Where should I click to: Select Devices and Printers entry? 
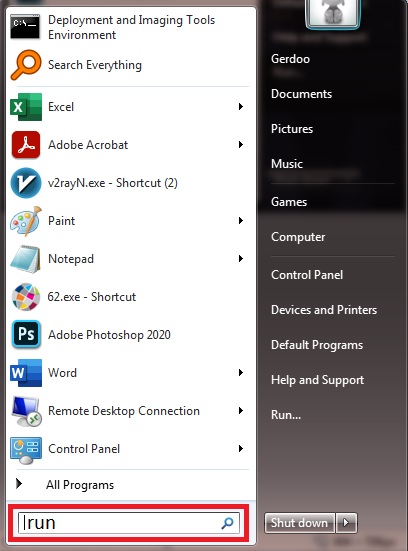click(x=324, y=310)
